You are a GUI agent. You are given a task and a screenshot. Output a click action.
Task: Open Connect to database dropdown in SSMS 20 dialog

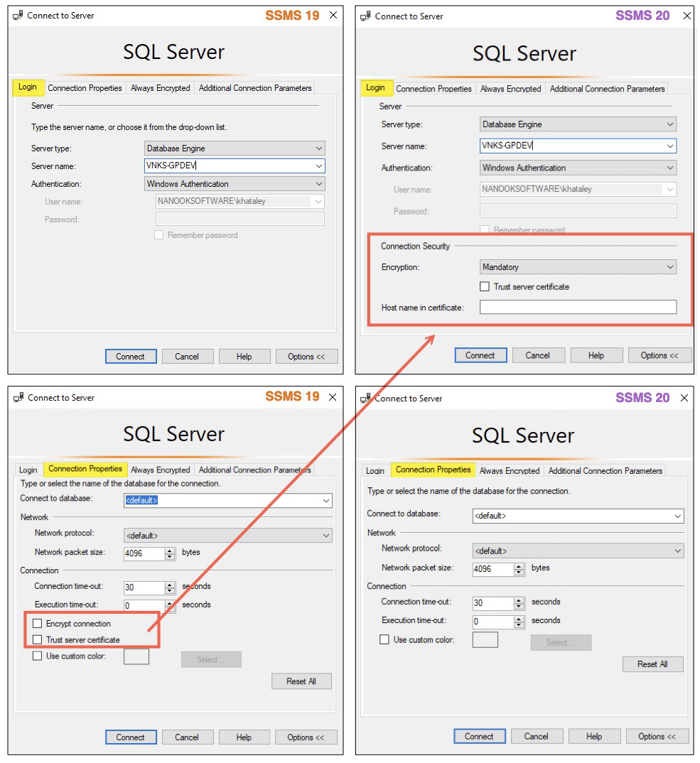pyautogui.click(x=677, y=516)
